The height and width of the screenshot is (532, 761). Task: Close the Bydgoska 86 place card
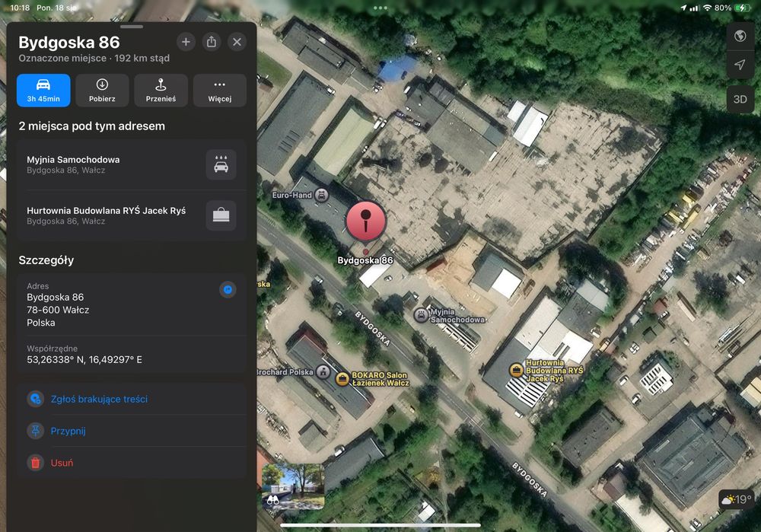coord(237,42)
